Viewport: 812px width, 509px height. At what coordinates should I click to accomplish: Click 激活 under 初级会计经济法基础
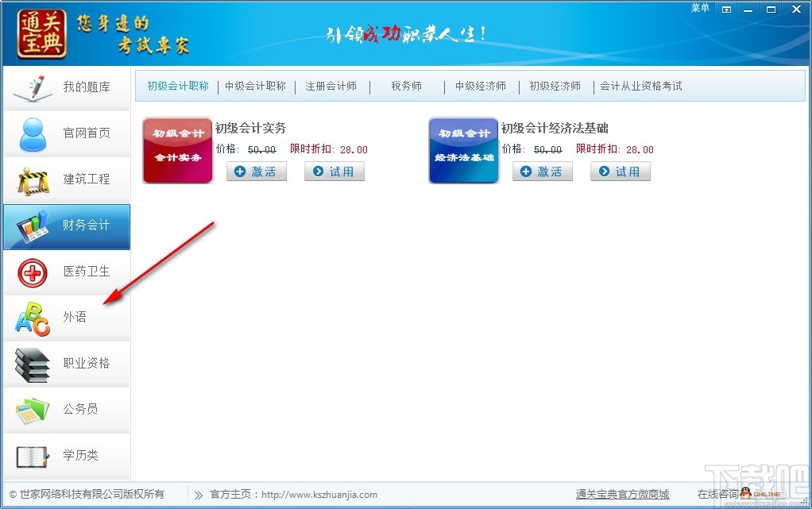click(x=542, y=170)
